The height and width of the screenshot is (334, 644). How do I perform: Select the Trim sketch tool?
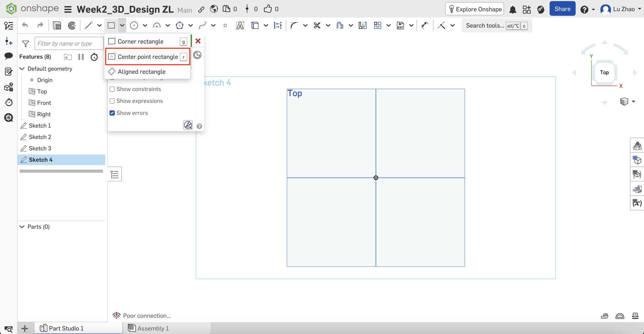(x=317, y=25)
